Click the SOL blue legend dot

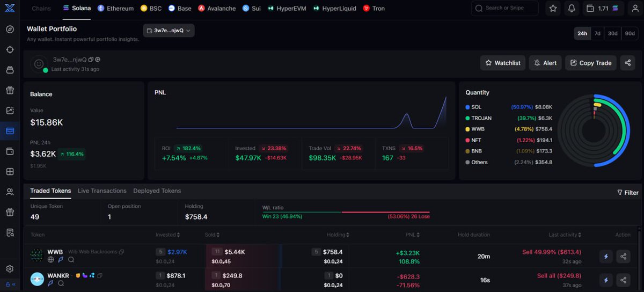coord(468,107)
